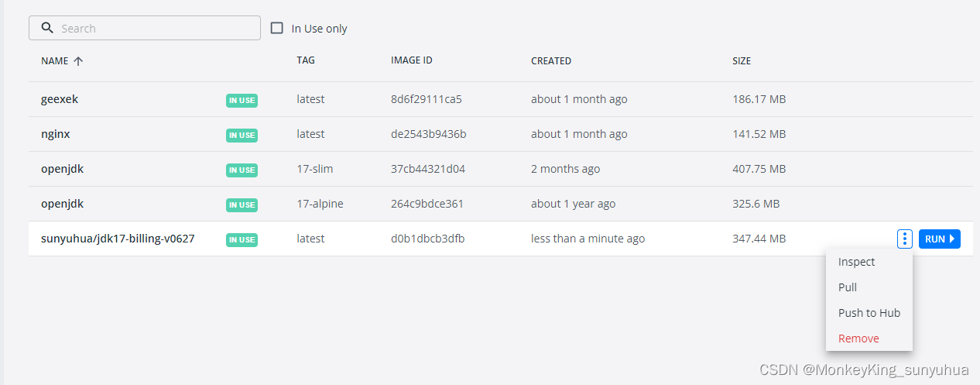
Task: Click the IN USE badge for geexek
Action: [242, 100]
